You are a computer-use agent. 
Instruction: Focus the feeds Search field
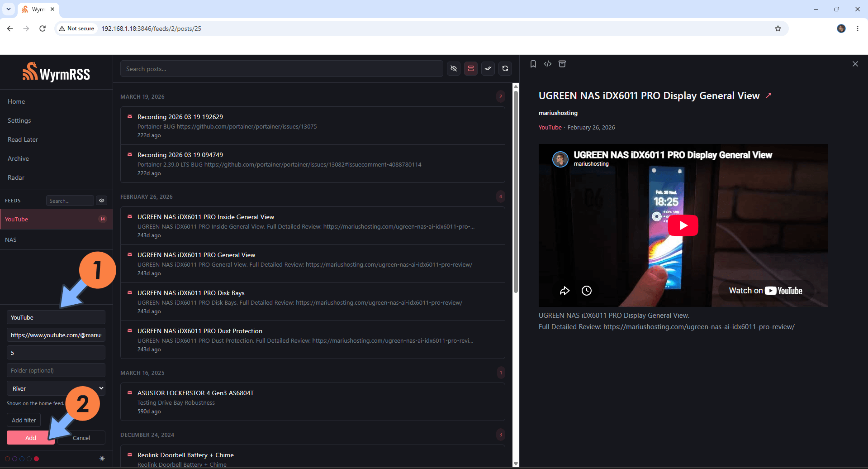(70, 201)
